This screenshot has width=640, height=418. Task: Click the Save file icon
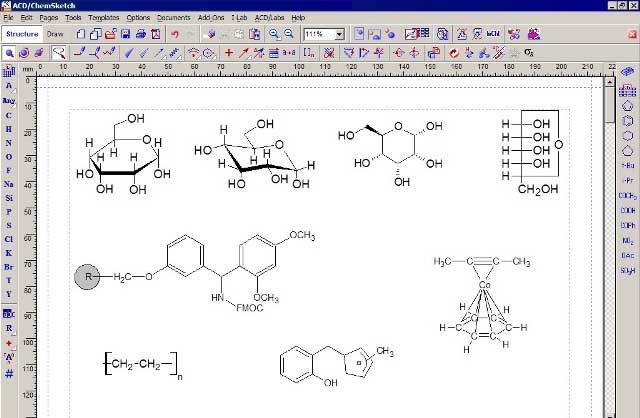[125, 34]
